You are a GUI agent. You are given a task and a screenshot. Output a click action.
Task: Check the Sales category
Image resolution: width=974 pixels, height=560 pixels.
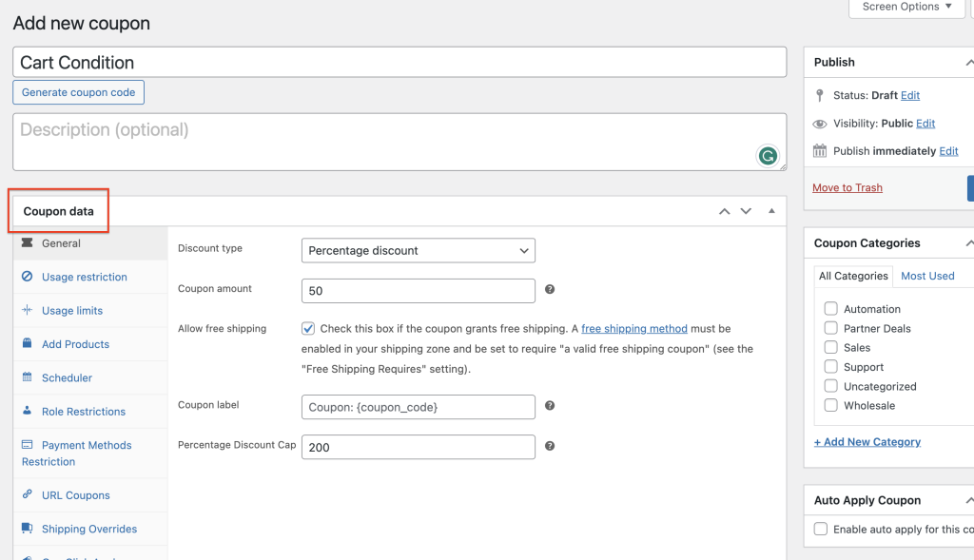click(830, 347)
